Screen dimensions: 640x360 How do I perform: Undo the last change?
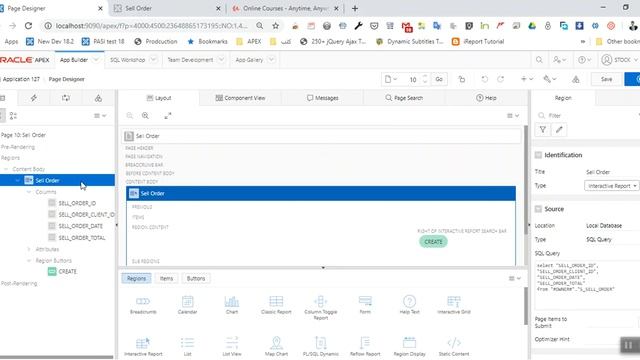coord(484,79)
